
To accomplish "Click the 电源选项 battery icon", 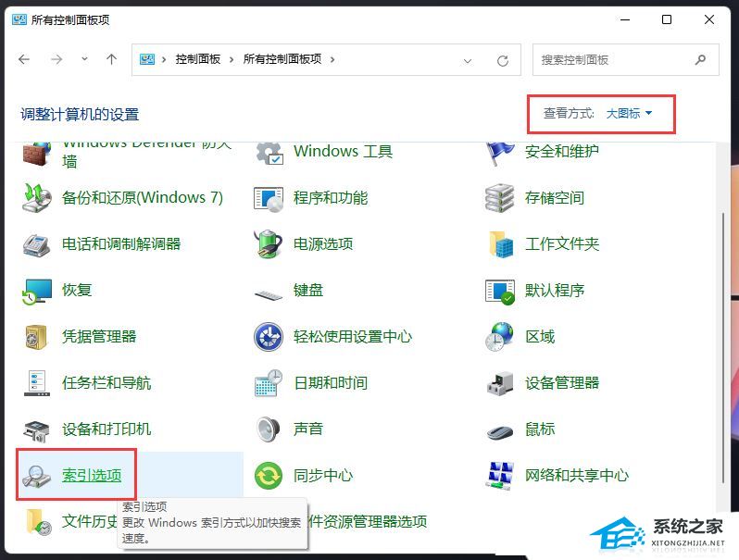I will (x=269, y=244).
